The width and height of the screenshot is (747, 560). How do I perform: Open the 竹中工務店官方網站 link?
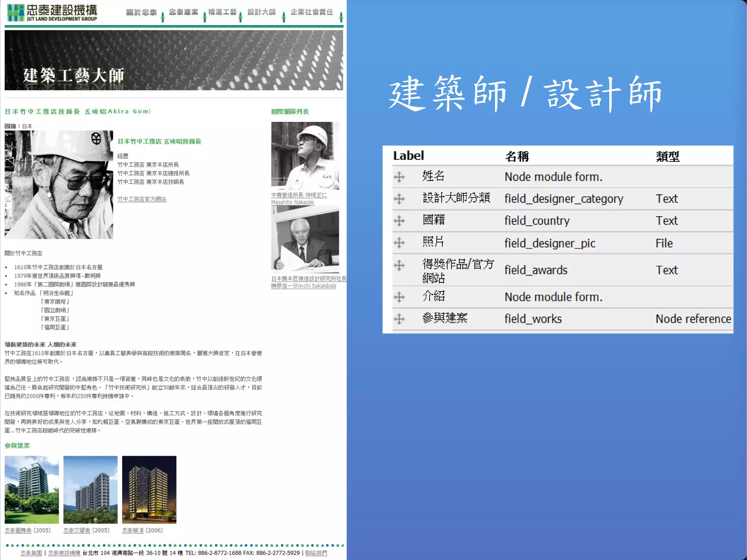[142, 199]
